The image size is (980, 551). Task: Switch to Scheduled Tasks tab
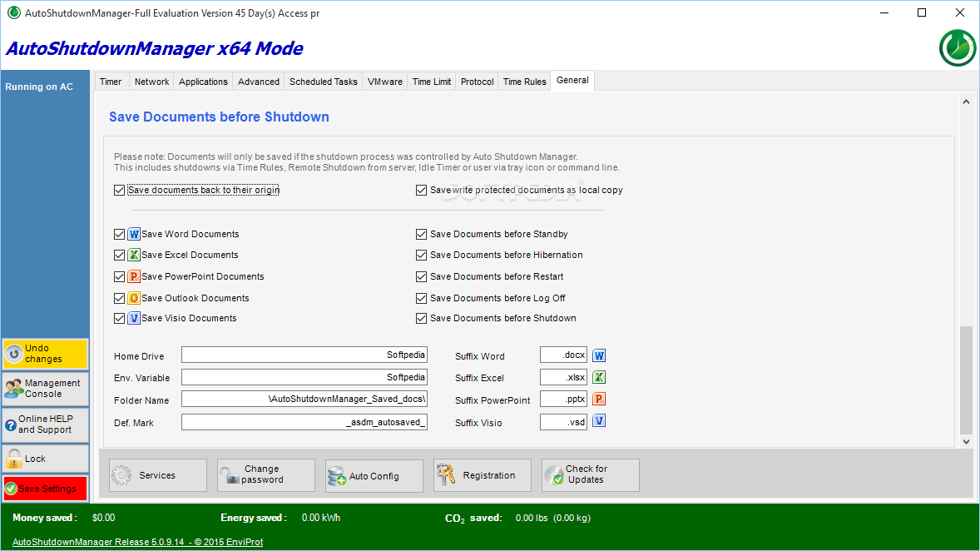(323, 82)
